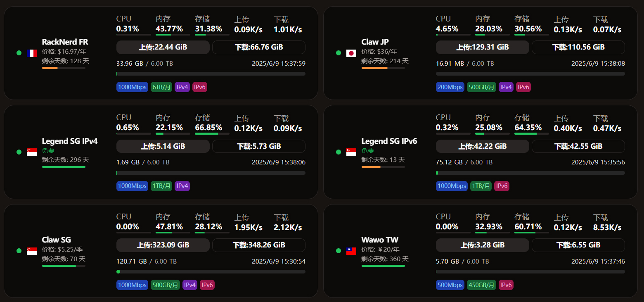Click the French flag icon for RackNerd FR
The height and width of the screenshot is (302, 644).
click(32, 53)
